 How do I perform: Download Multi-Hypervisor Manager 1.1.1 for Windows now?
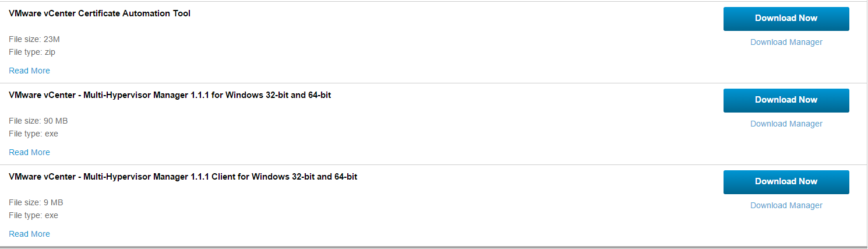click(786, 100)
